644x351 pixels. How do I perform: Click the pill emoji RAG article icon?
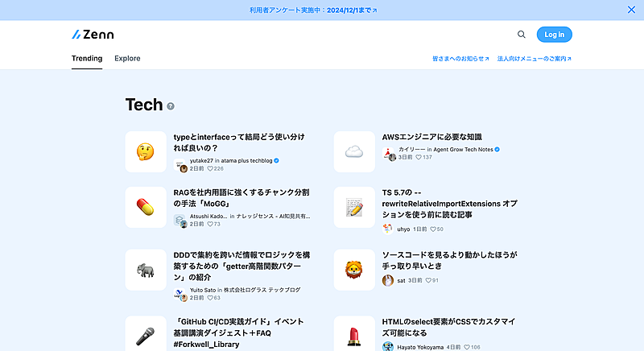[x=146, y=207]
